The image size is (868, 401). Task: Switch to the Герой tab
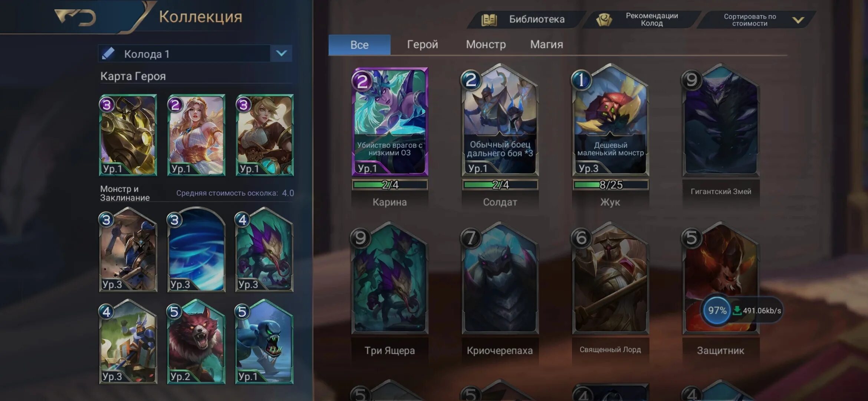pyautogui.click(x=423, y=45)
